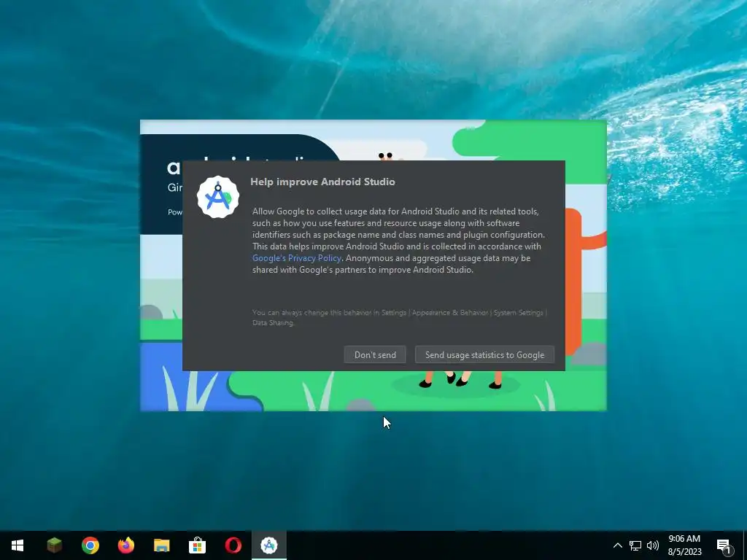Open Google Chrome from taskbar
This screenshot has width=747, height=560.
(x=90, y=545)
